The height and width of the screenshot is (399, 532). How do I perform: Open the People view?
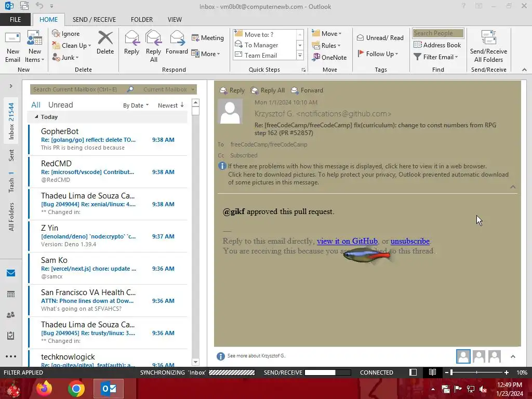pos(11,315)
